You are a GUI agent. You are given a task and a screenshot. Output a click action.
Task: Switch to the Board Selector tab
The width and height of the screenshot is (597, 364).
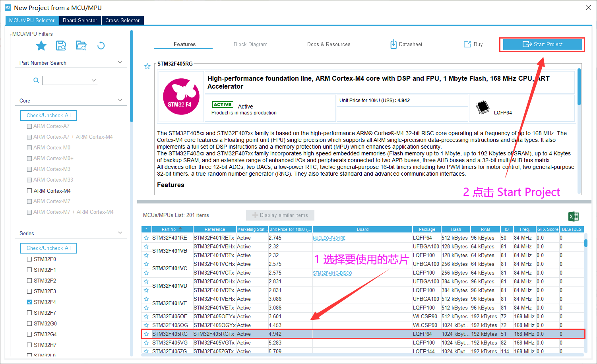[80, 21]
